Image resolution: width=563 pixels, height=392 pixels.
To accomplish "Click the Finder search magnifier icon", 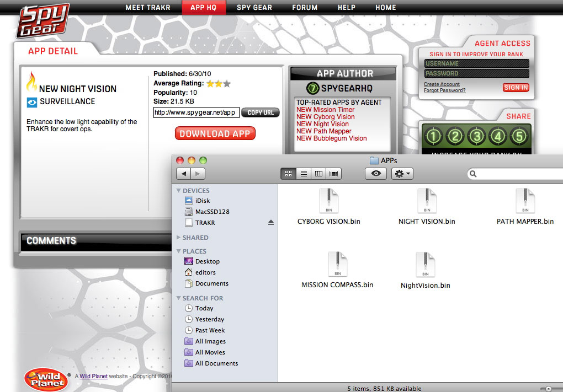I will [473, 174].
